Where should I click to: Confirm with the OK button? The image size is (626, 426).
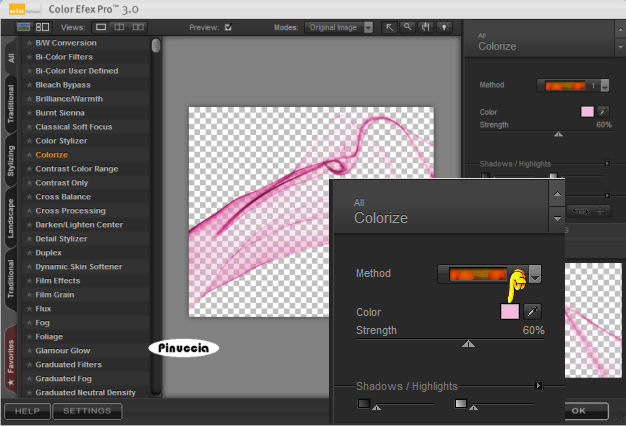point(586,411)
